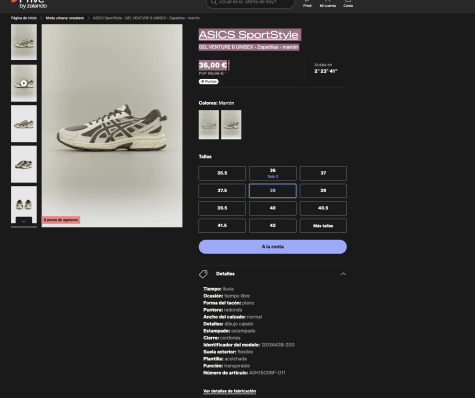475x398 pixels.
Task: Select size 40
Action: pos(273,208)
